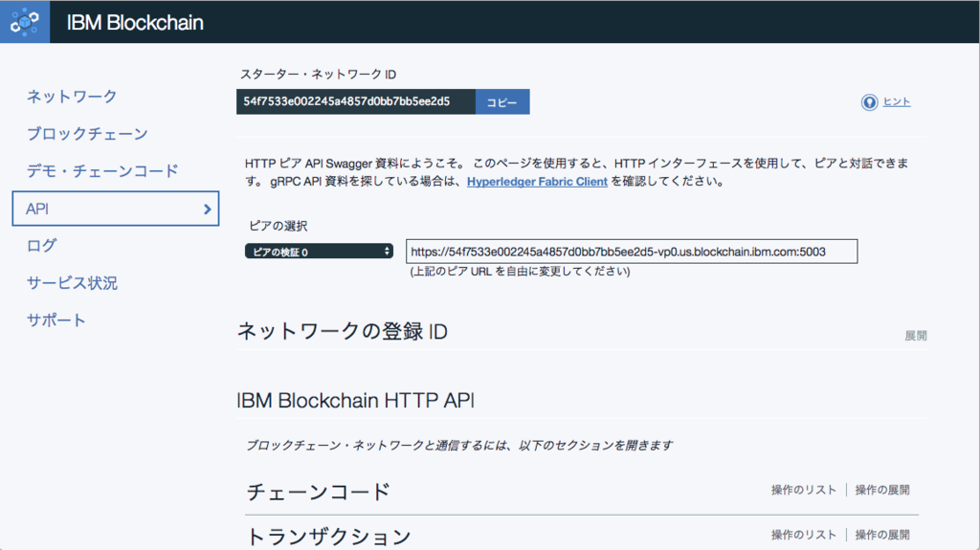View the サービス状況 page
The height and width of the screenshot is (550, 980).
tap(72, 283)
